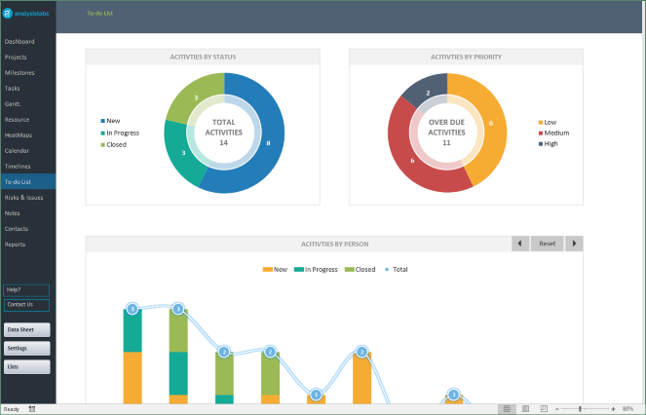Click the Reset button on Activities by Person

547,244
